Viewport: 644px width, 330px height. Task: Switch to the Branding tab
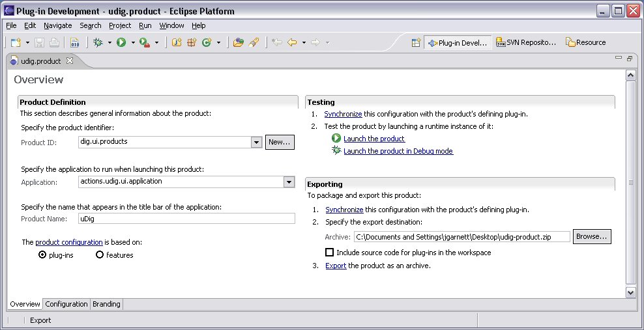(106, 304)
